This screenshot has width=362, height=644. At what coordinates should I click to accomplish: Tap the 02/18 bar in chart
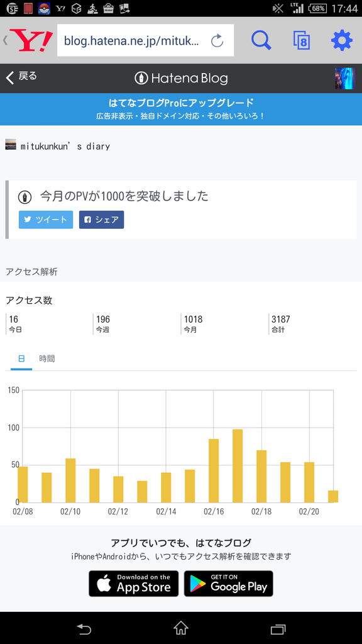coord(261,477)
